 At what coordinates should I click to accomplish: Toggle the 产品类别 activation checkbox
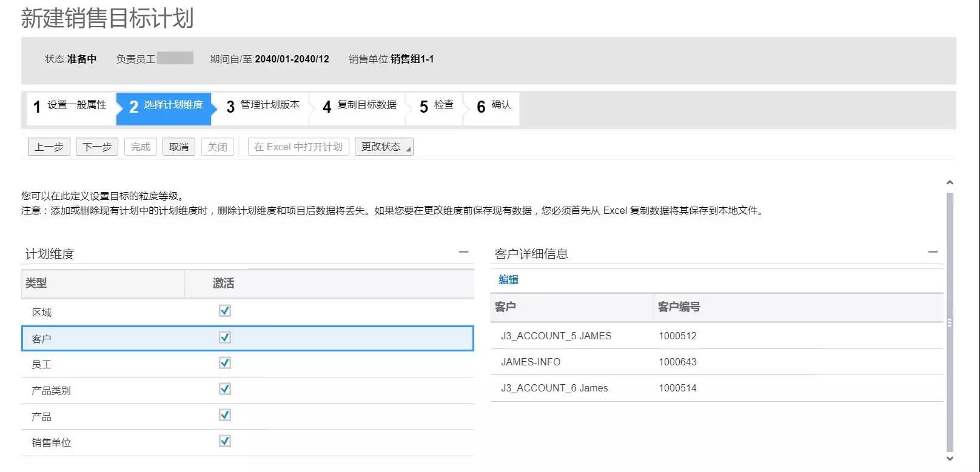224,389
